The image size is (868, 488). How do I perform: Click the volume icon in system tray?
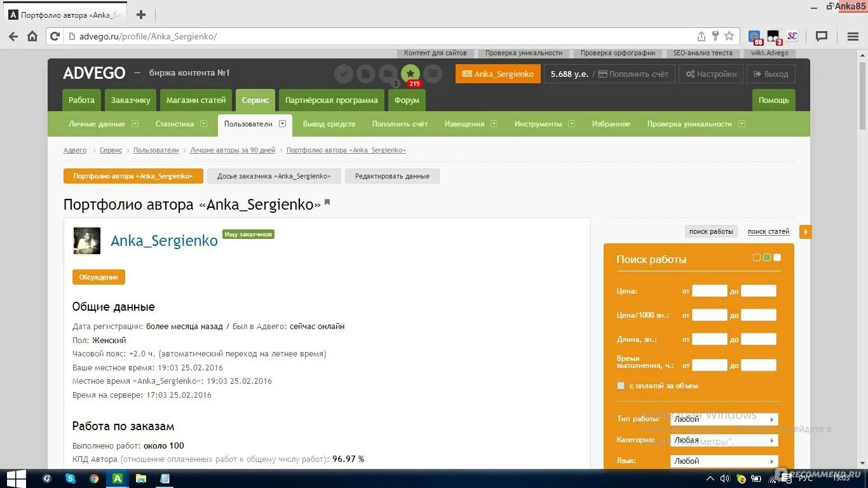click(725, 478)
